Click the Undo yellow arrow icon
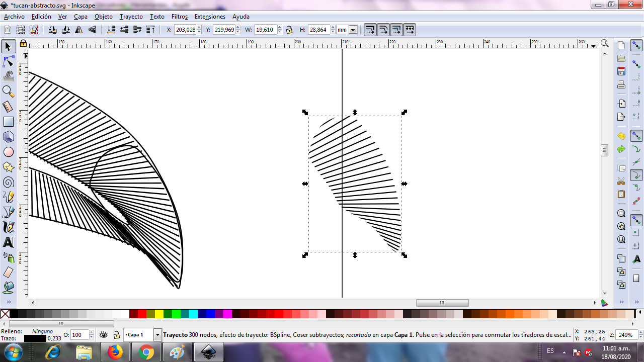644x362 pixels. pos(621,136)
